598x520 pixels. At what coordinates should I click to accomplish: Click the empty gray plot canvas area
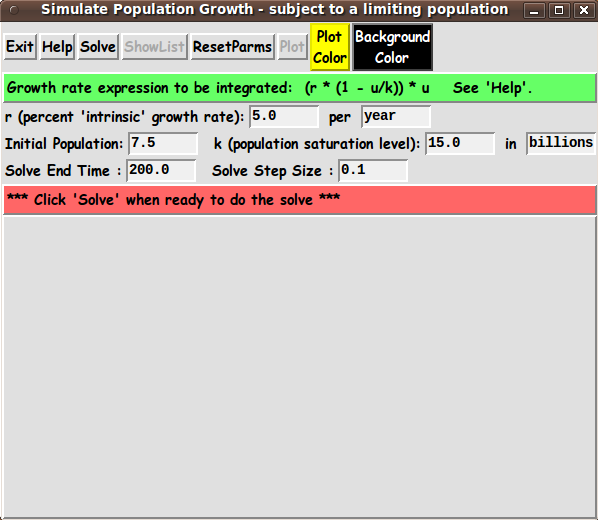tap(299, 367)
